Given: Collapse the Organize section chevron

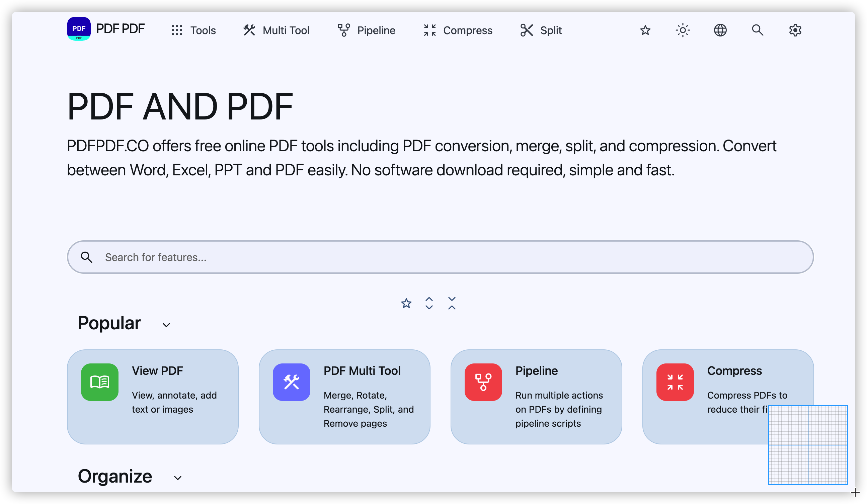Looking at the screenshot, I should click(177, 478).
